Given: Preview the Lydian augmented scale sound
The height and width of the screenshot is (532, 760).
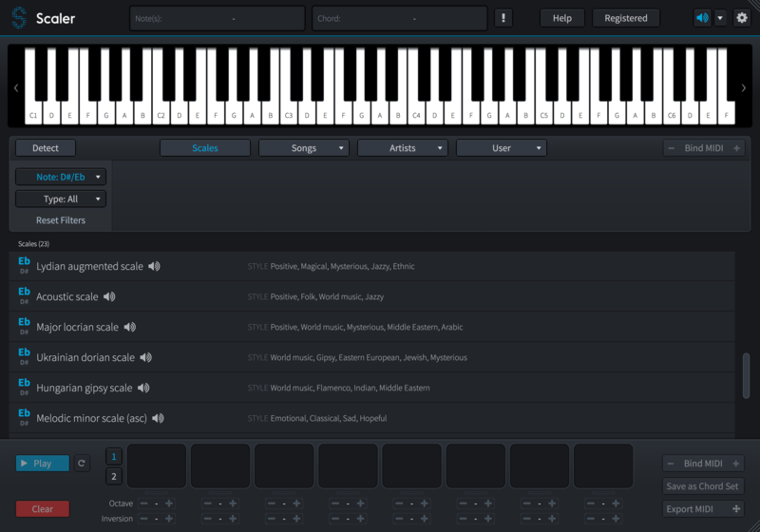Looking at the screenshot, I should [x=155, y=267].
